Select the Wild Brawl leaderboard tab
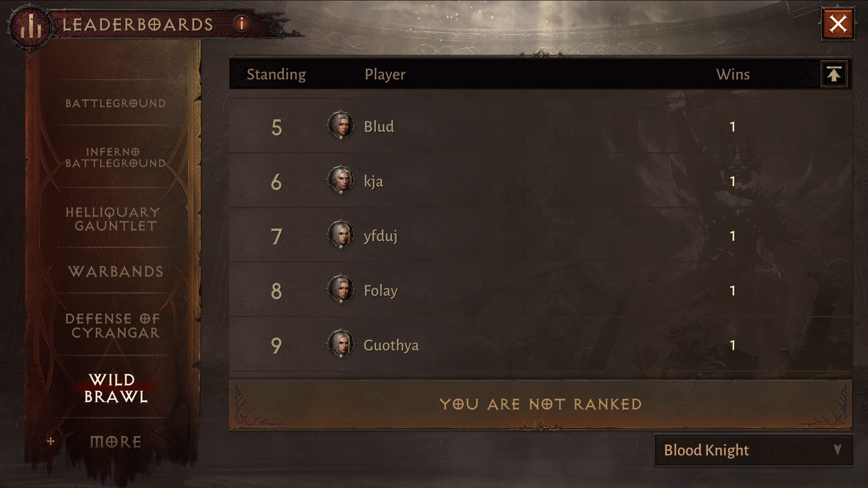Viewport: 868px width, 488px height. (x=115, y=388)
